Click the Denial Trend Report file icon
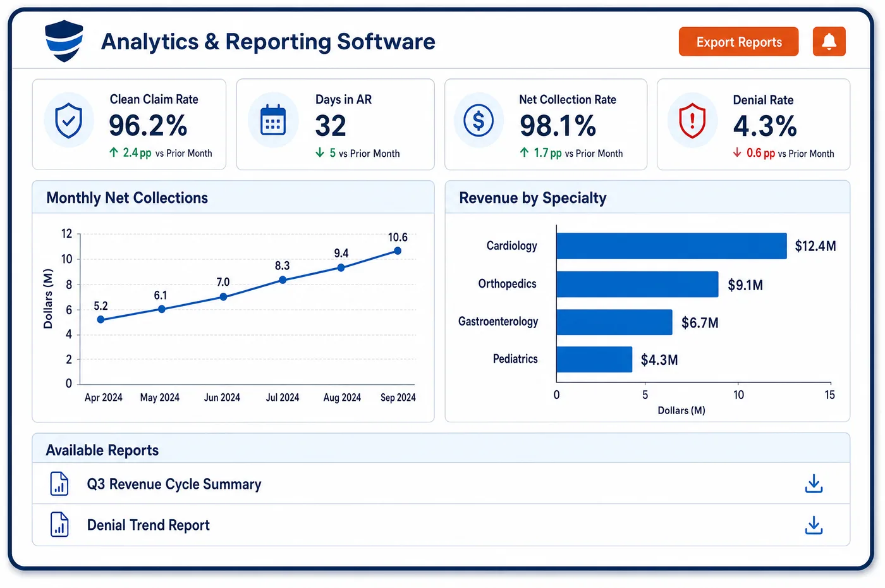The height and width of the screenshot is (588, 885). pos(59,524)
